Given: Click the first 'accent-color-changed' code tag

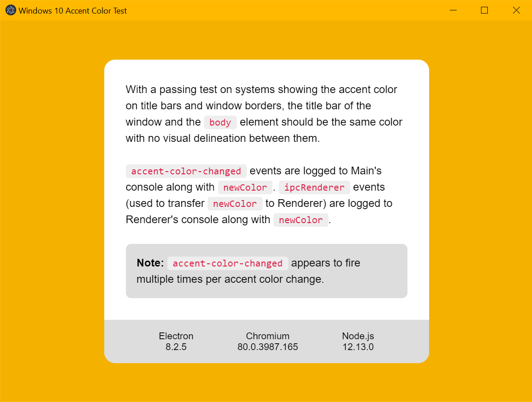Looking at the screenshot, I should (186, 171).
